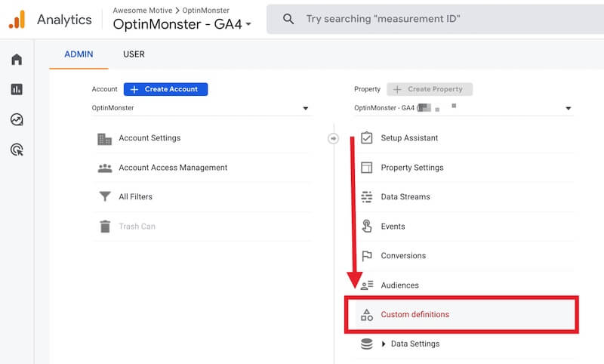The image size is (604, 364).
Task: Open Data Streams
Action: pyautogui.click(x=405, y=197)
